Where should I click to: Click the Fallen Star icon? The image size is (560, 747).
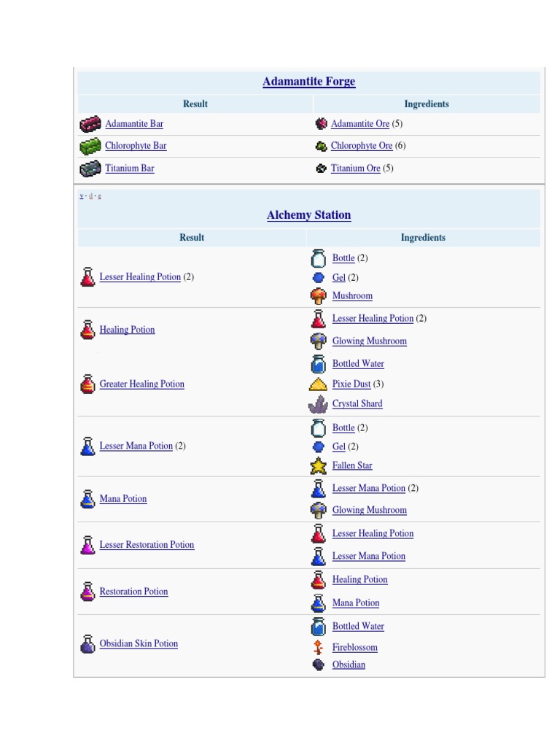[x=318, y=465]
